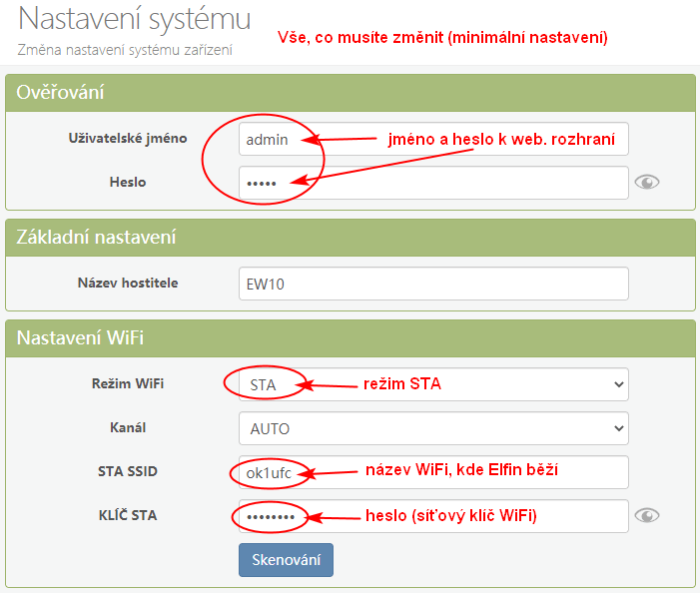Viewport: 700px width, 593px height.
Task: Click the Kanál label text
Action: 128,427
